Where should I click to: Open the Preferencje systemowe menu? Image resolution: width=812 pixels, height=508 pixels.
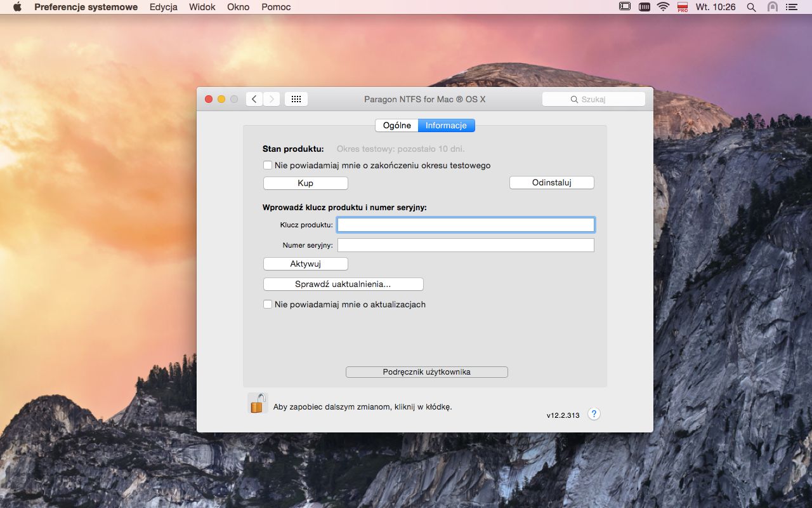pos(86,7)
